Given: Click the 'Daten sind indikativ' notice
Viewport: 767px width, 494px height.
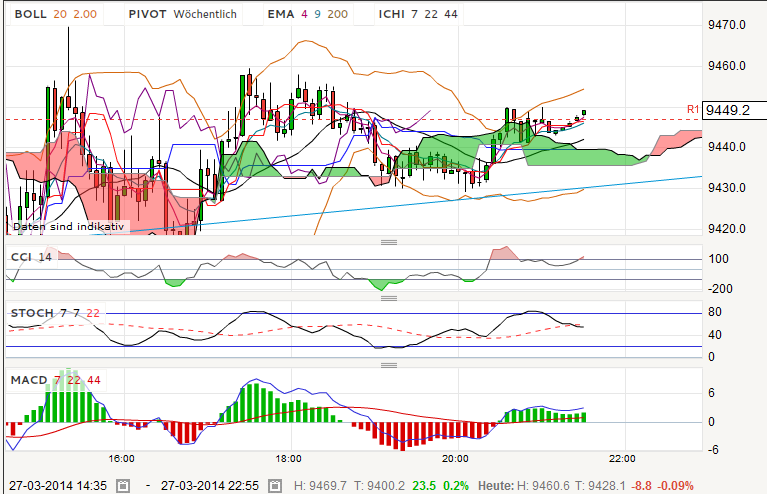Looking at the screenshot, I should tap(68, 226).
